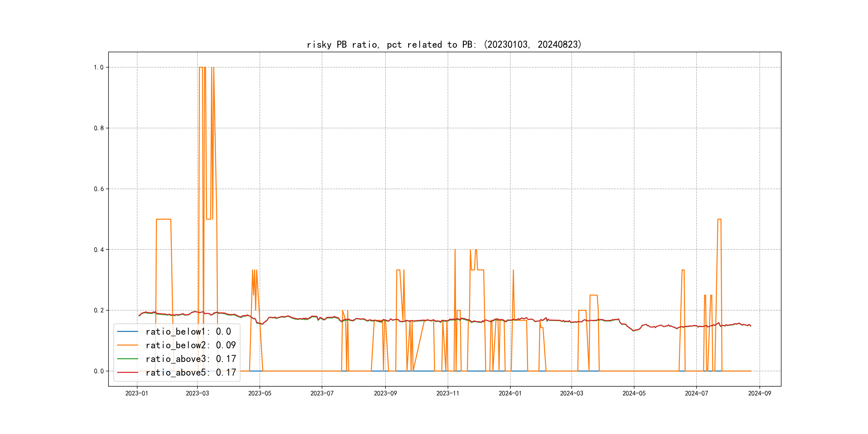Viewport: 868px width, 434px height.
Task: Click the 2024-05 x-axis tick label
Action: [x=634, y=394]
